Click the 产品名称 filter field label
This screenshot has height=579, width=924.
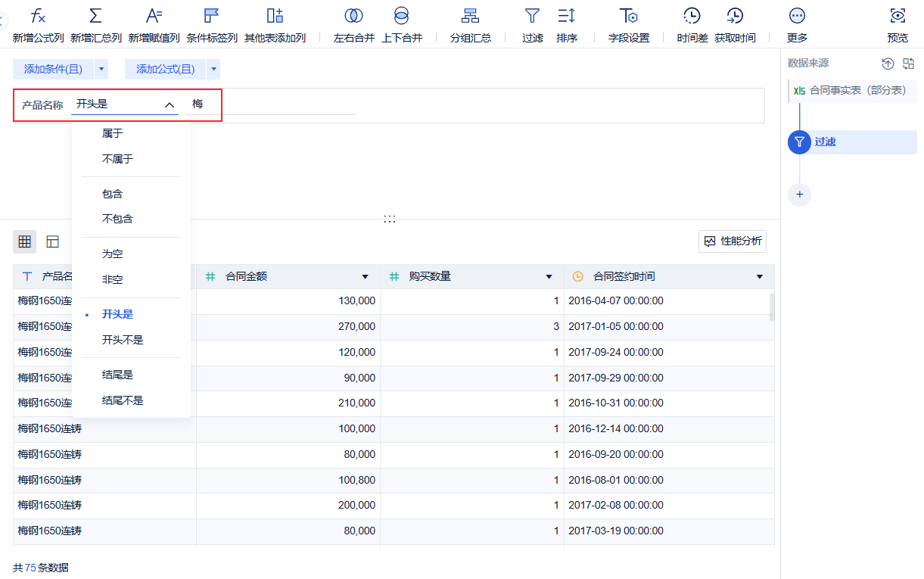click(x=42, y=105)
